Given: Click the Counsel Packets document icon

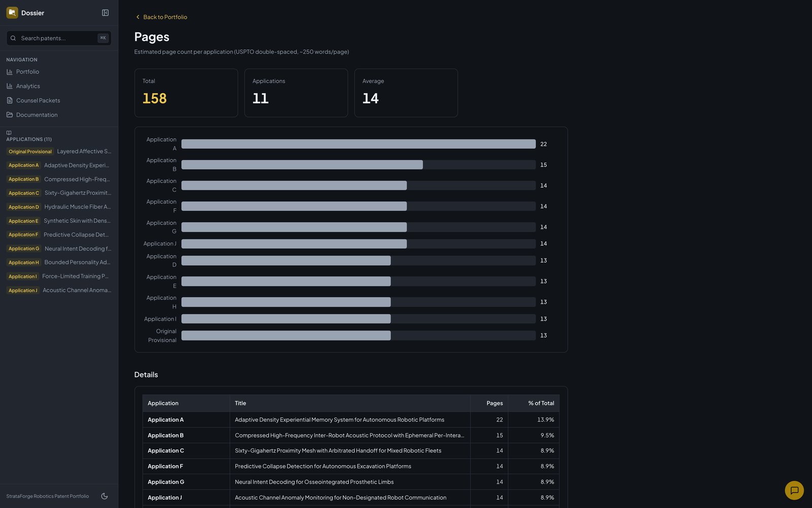Looking at the screenshot, I should coord(10,100).
